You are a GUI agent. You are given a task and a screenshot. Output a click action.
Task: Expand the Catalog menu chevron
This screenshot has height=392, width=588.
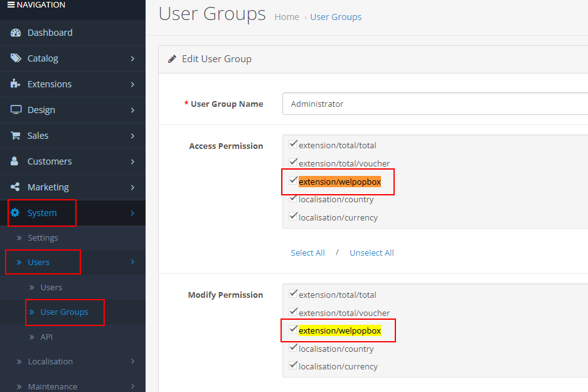pyautogui.click(x=132, y=58)
